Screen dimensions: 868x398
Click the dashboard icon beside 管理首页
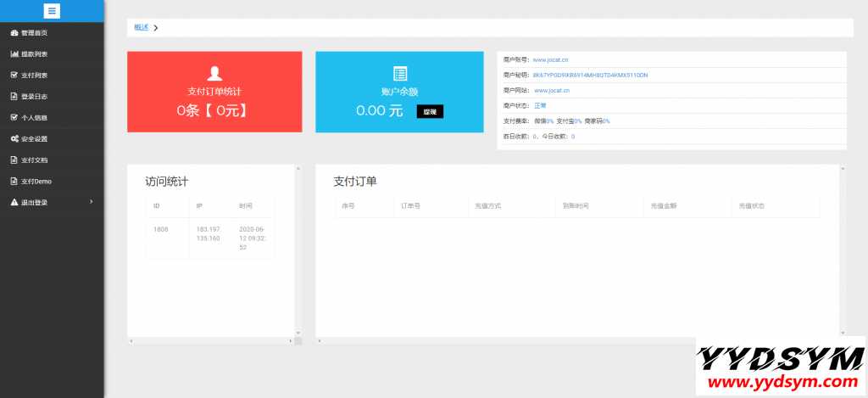tap(14, 33)
